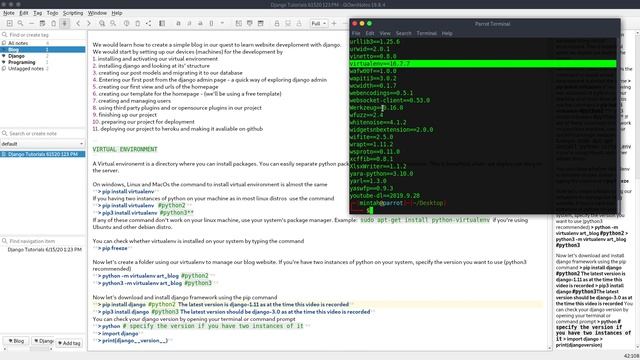Collapse the Programing tag expander arrow
Screen dimensions: 640x360
(4, 62)
